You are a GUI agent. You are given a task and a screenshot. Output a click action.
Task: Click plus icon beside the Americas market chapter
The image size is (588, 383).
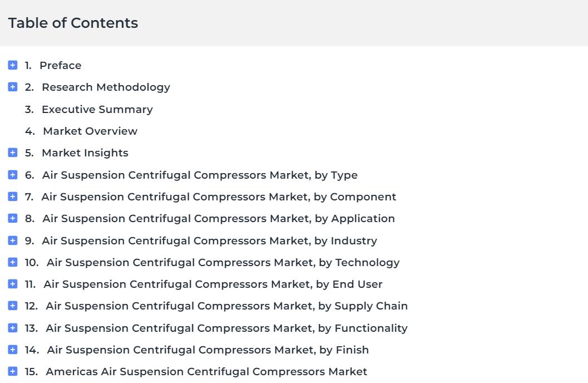pos(13,371)
